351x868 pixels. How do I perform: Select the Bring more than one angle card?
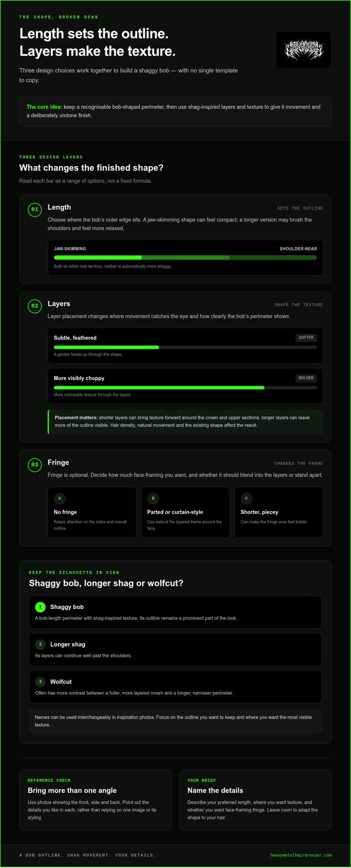(95, 800)
